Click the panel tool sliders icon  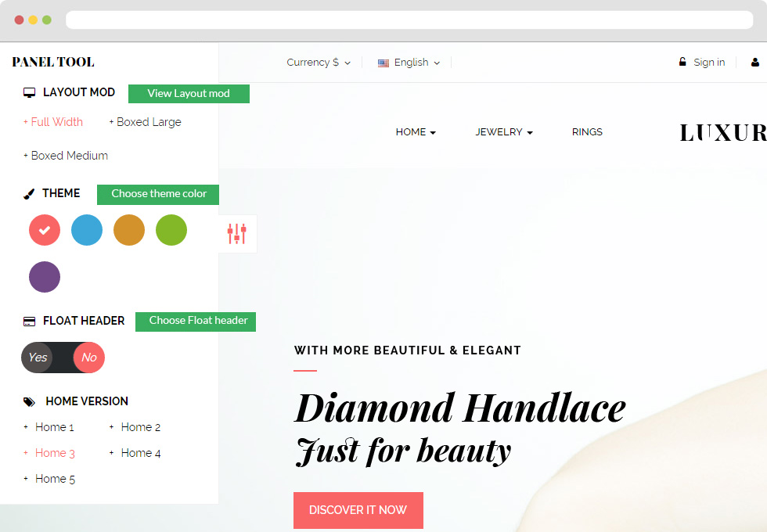236,234
